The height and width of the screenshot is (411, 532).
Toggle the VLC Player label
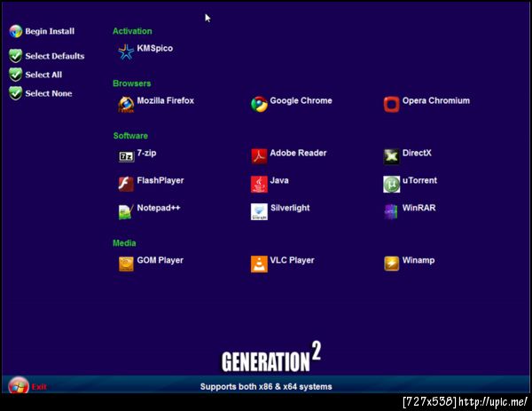(292, 260)
